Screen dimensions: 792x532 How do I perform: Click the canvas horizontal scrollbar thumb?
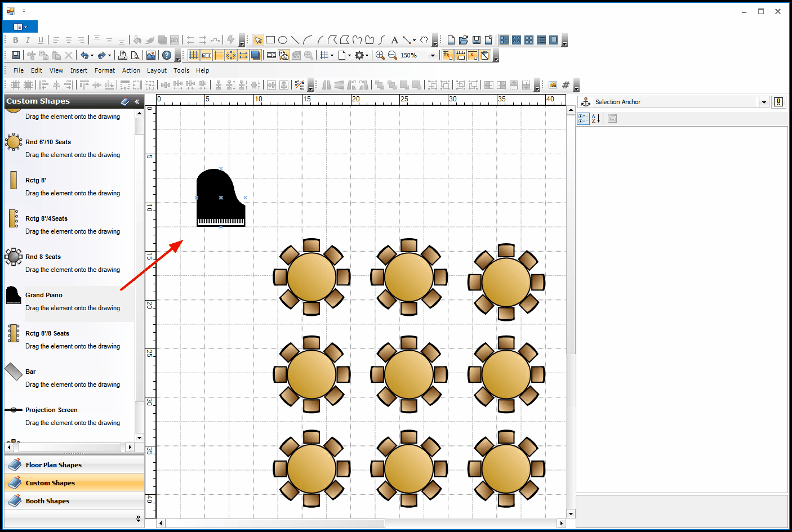275,523
